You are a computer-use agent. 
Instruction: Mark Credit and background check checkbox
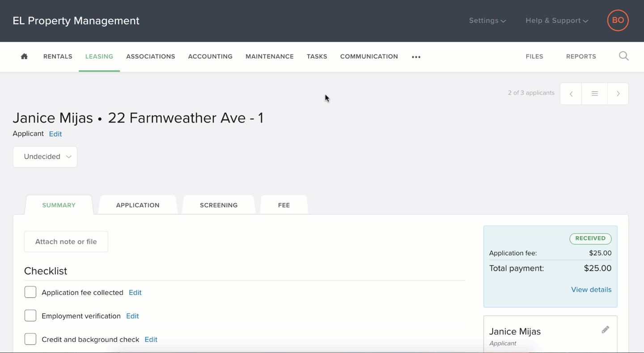[30, 339]
